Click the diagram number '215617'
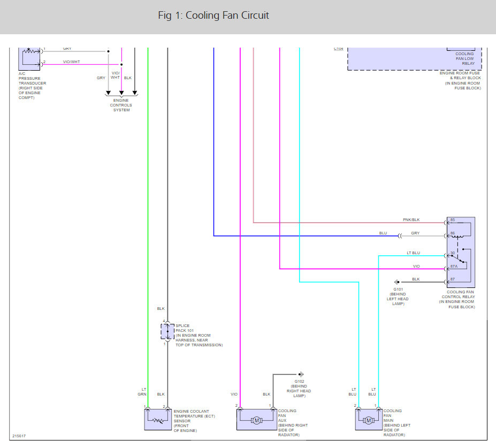496x448 pixels. pos(19,436)
